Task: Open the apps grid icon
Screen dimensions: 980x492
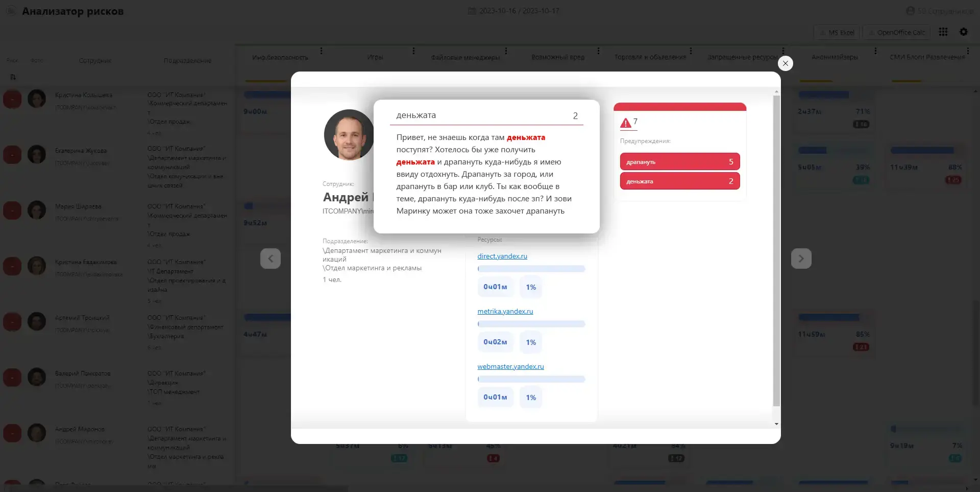Action: coord(943,32)
